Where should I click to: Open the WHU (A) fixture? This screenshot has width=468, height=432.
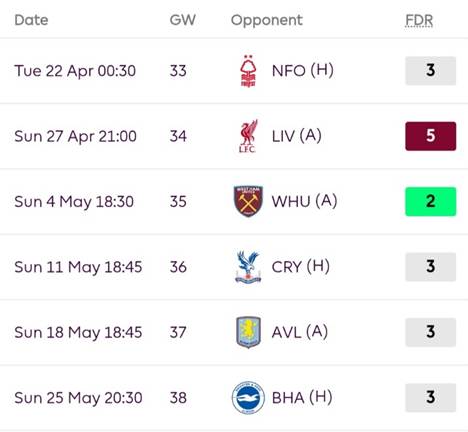tap(234, 201)
